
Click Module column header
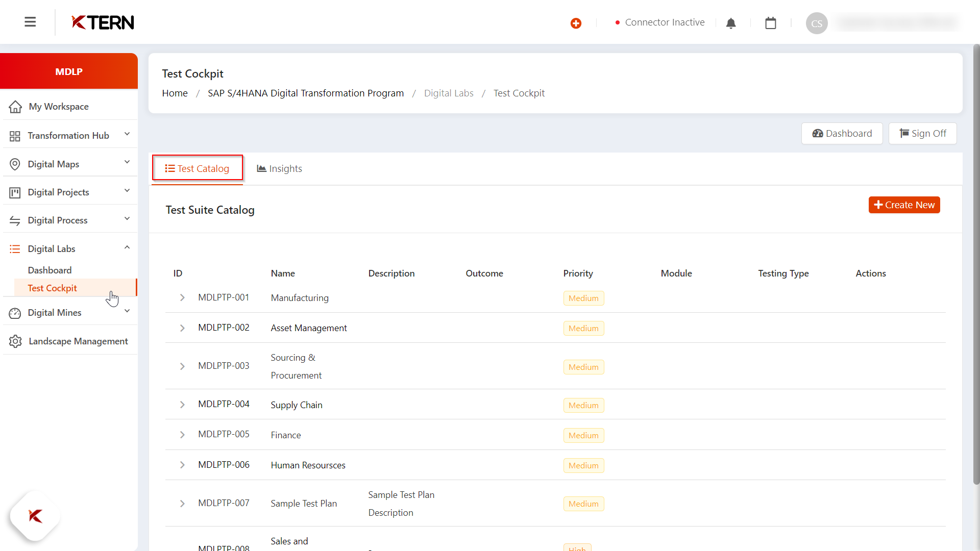(676, 273)
